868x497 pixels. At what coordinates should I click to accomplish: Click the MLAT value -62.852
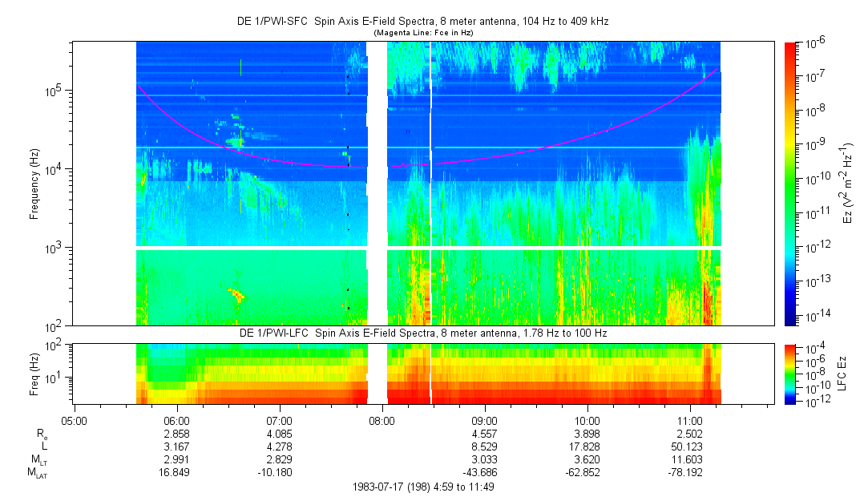pyautogui.click(x=583, y=472)
